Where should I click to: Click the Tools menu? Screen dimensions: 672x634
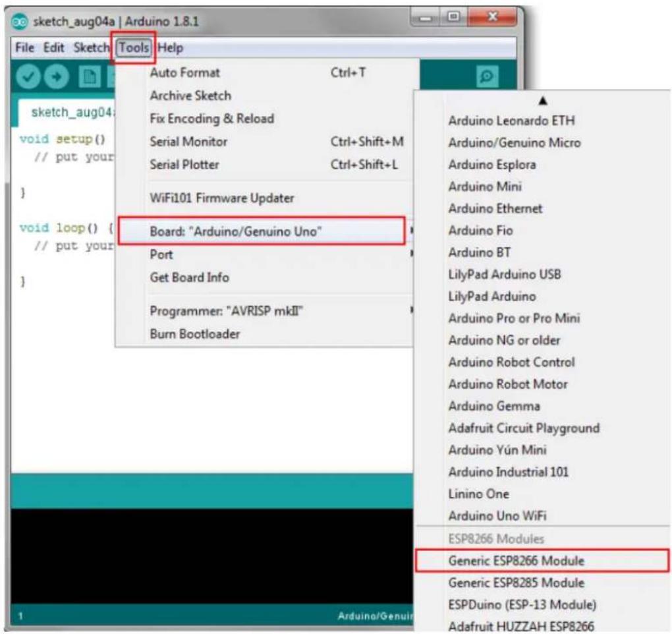pyautogui.click(x=134, y=47)
